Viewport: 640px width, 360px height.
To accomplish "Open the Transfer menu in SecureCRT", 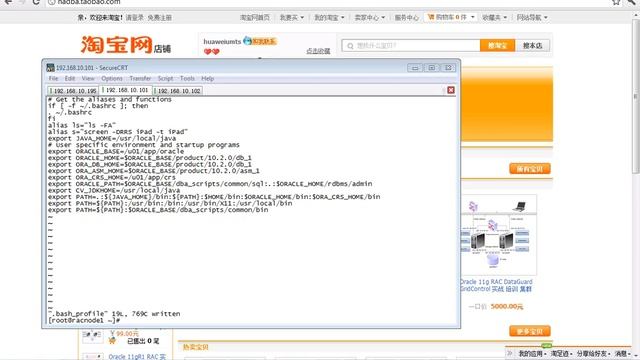I will [140, 78].
